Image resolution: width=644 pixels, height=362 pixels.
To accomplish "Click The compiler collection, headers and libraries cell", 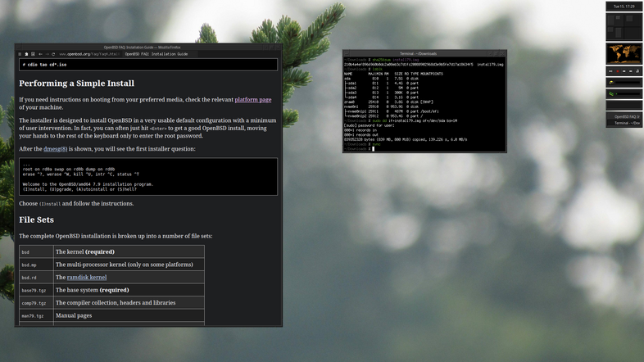I will [x=129, y=303].
